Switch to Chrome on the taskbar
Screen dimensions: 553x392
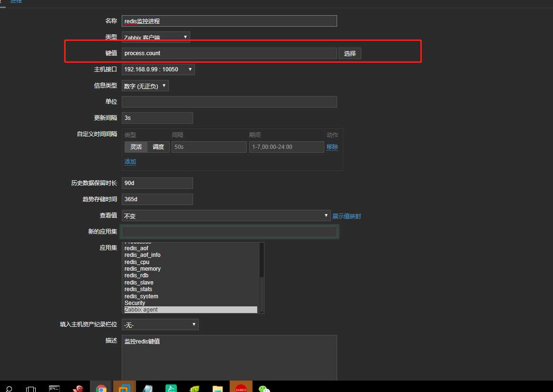(101, 388)
